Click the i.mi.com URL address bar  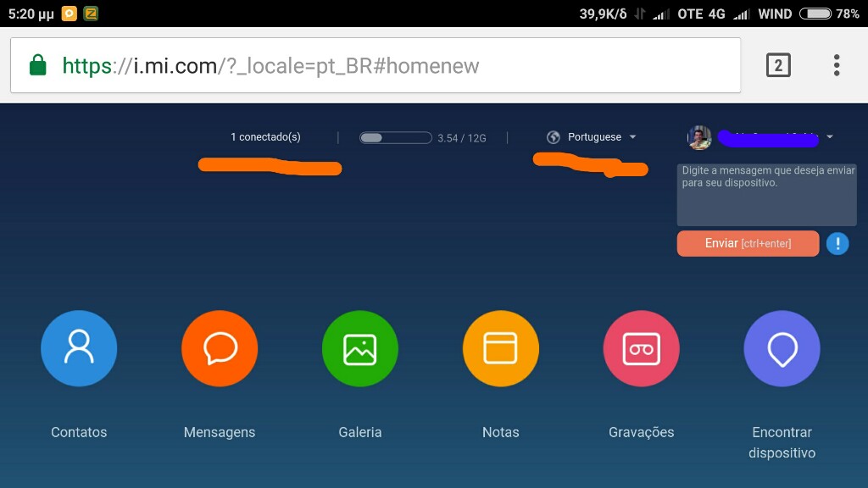376,65
